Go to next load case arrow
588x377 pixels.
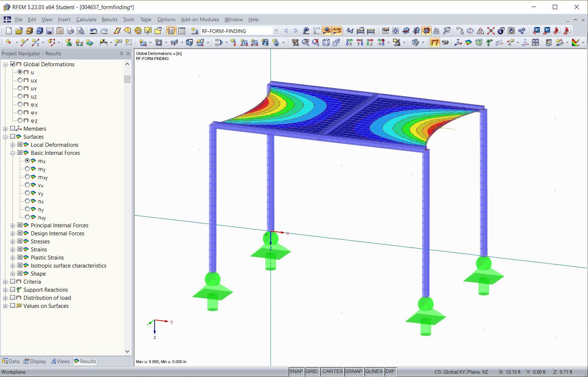(x=296, y=31)
